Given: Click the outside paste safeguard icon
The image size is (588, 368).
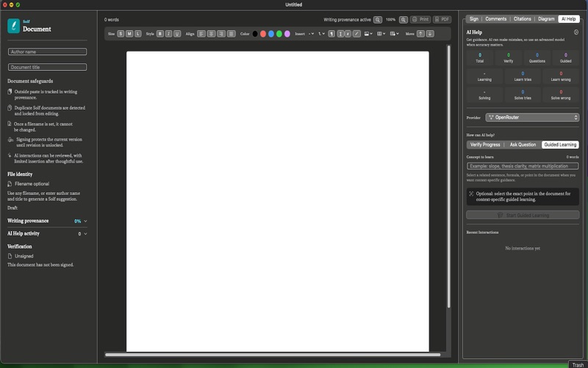Looking at the screenshot, I should pyautogui.click(x=10, y=91).
